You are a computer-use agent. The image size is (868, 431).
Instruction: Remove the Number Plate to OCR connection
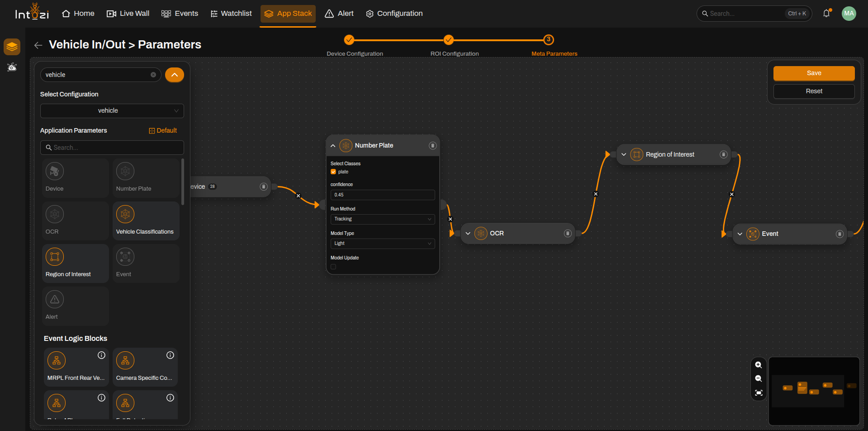click(450, 219)
